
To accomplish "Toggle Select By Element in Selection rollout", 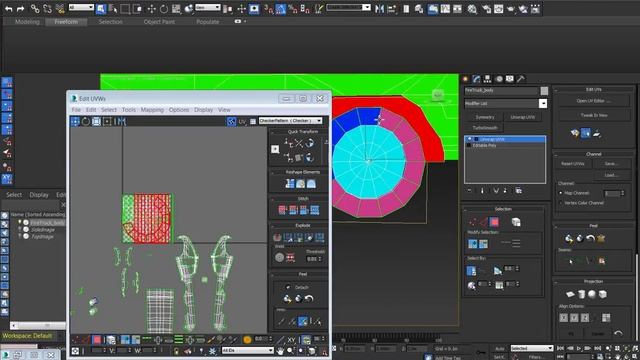I will point(516,222).
